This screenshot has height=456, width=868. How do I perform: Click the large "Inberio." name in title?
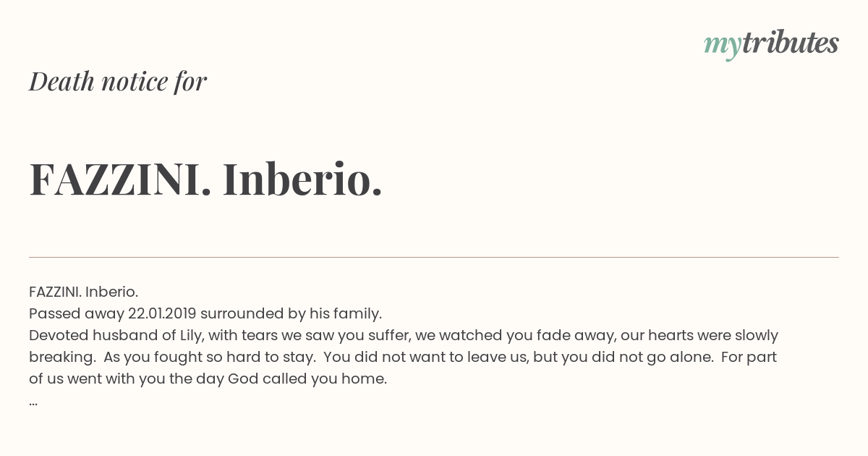pyautogui.click(x=302, y=179)
